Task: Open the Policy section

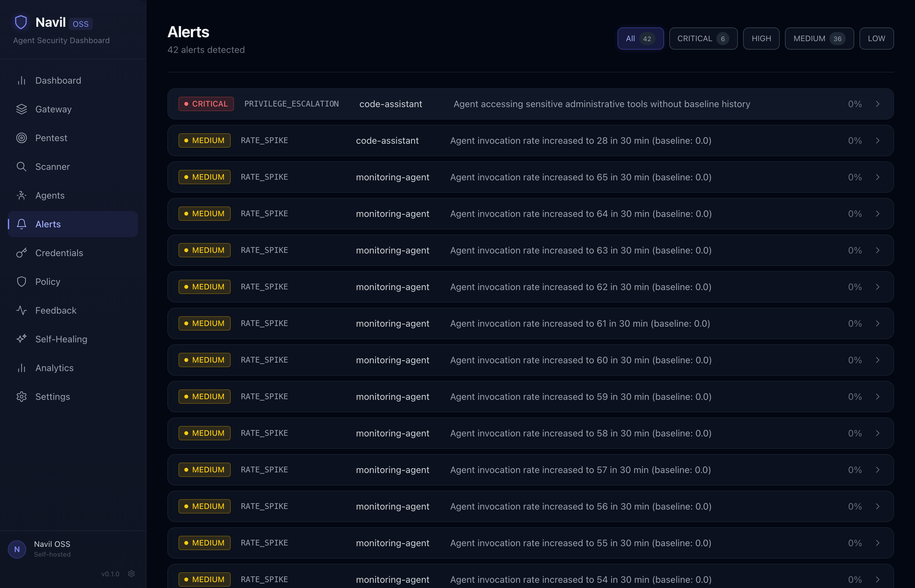Action: click(x=48, y=281)
